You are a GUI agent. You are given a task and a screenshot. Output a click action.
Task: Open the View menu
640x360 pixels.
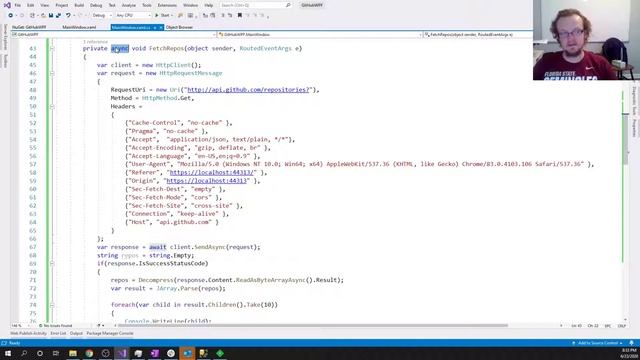click(x=44, y=5)
